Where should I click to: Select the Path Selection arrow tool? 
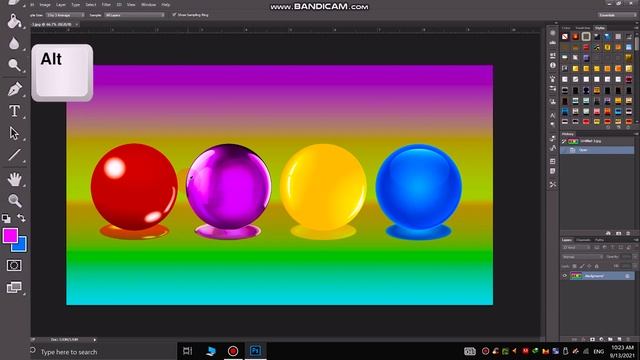pos(14,133)
